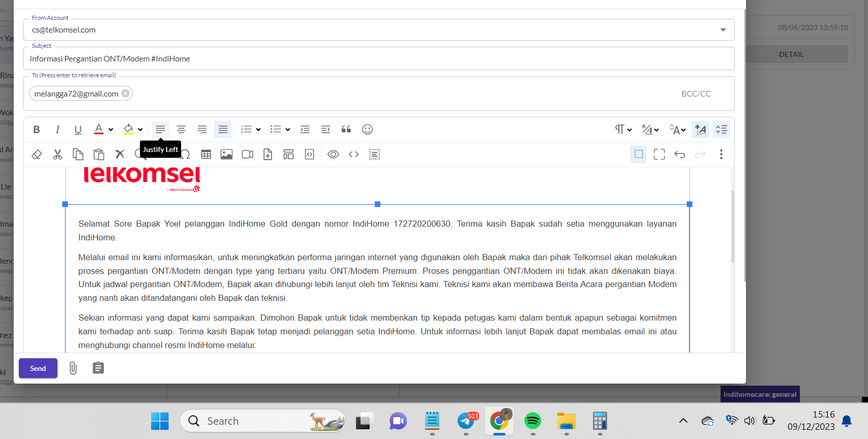Remove melangga72@gmail.com recipient chip
The image size is (868, 439).
tap(126, 93)
